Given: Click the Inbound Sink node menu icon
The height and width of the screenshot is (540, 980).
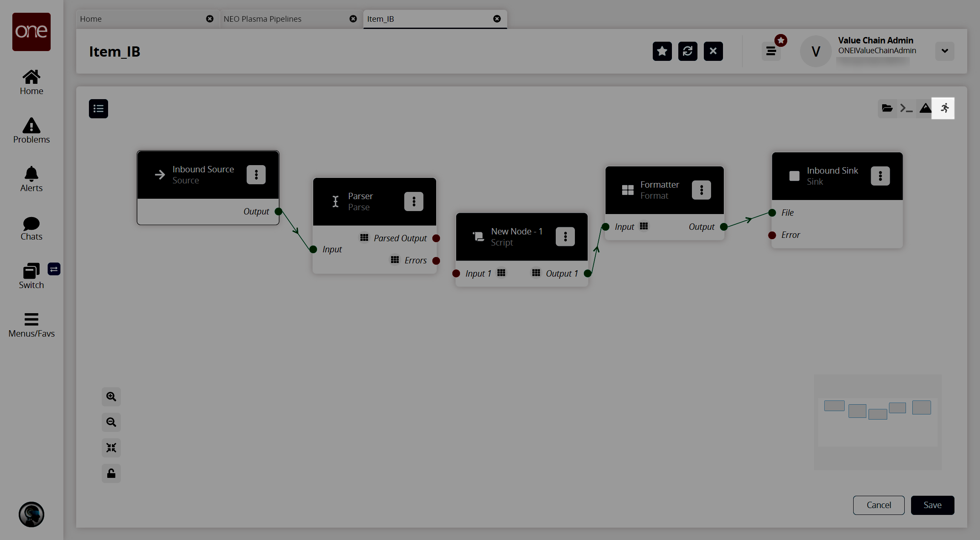Looking at the screenshot, I should tap(880, 176).
